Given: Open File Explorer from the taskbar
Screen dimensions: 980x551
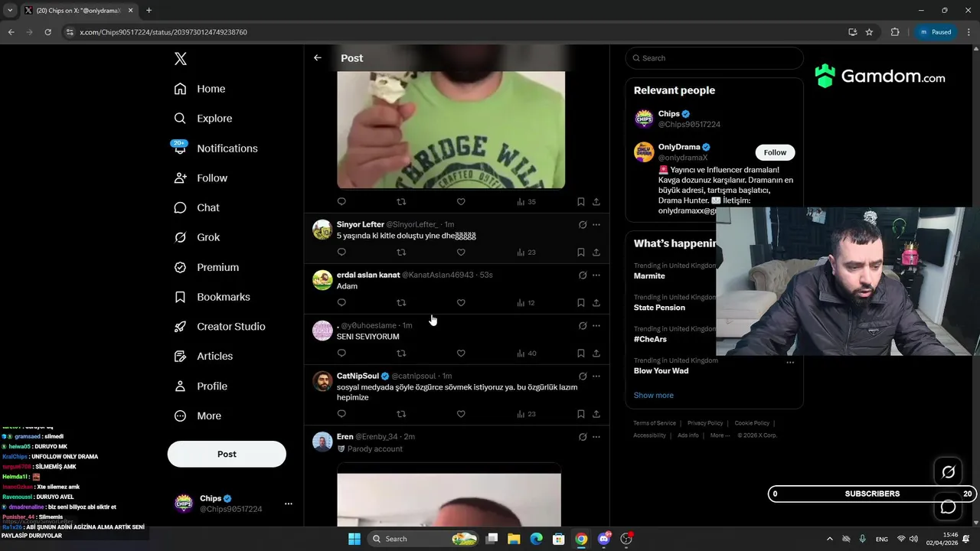Looking at the screenshot, I should 514,539.
